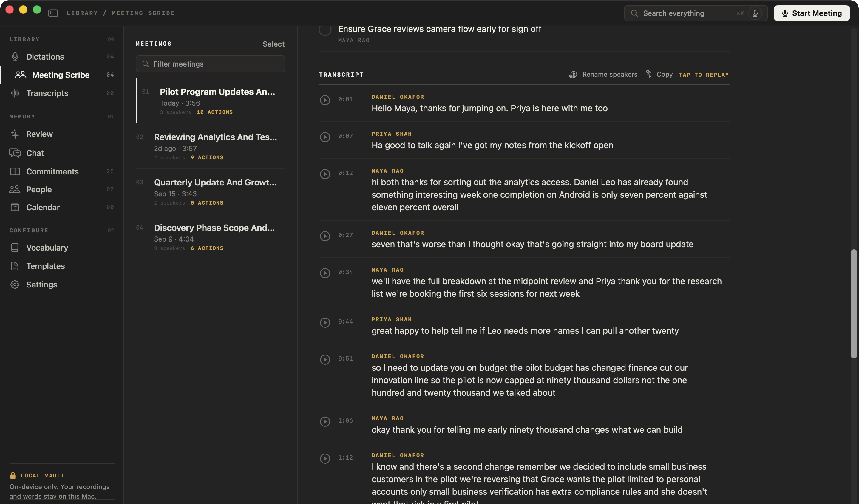This screenshot has height=504, width=859.
Task: Play Priya Shah's segment at 0:44
Action: (325, 322)
